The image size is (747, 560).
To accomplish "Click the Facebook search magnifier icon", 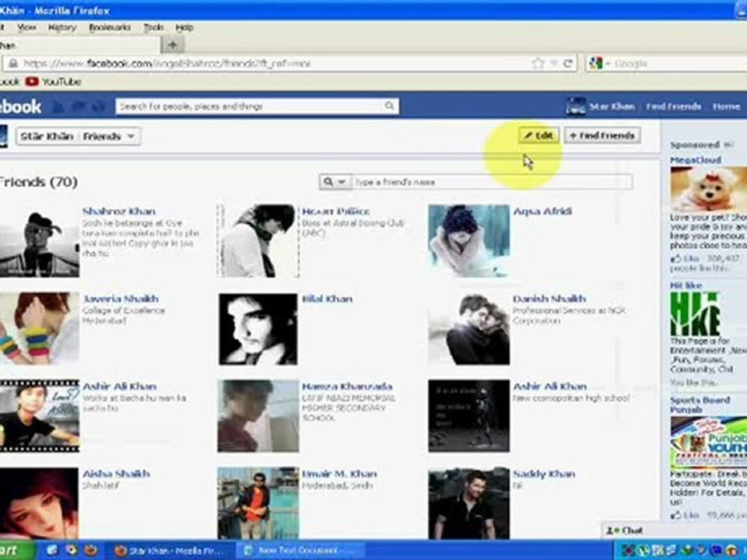I will pyautogui.click(x=389, y=106).
